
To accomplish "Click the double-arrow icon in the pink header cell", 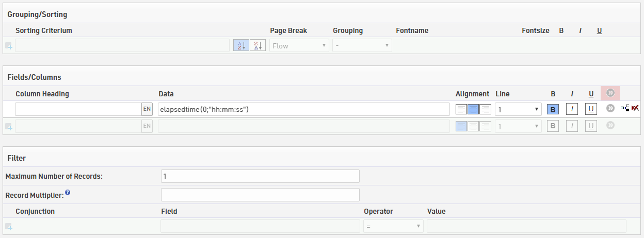I will (x=610, y=93).
